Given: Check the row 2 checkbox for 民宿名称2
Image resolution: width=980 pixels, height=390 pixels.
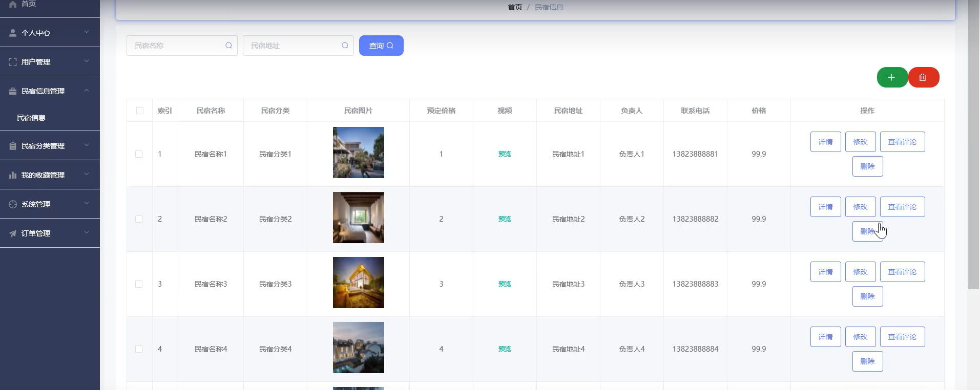Looking at the screenshot, I should [x=139, y=219].
